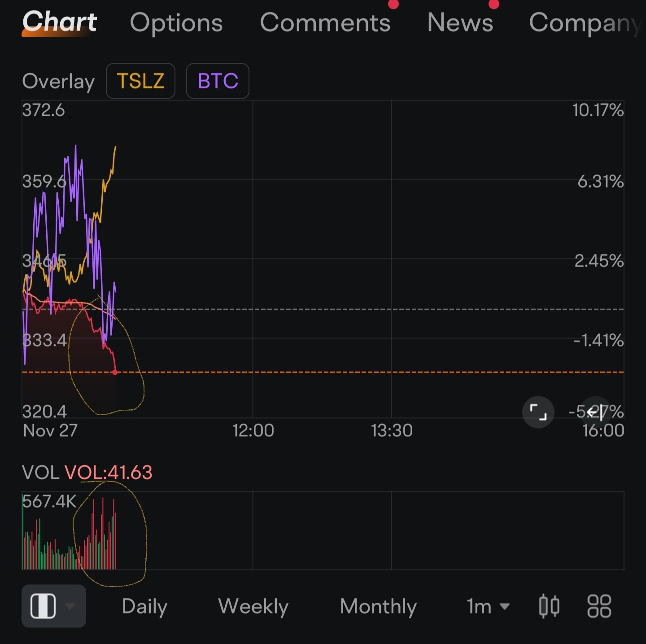The height and width of the screenshot is (644, 646).
Task: Toggle the BTC overlay chip
Action: [x=218, y=81]
